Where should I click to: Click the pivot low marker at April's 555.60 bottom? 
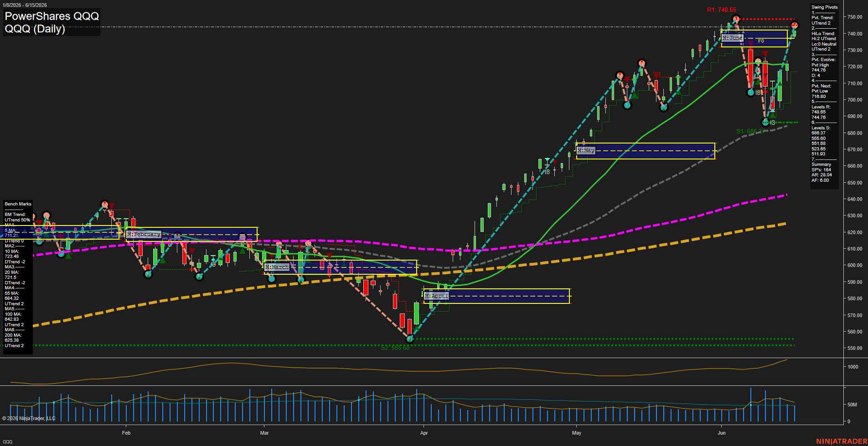tap(409, 338)
